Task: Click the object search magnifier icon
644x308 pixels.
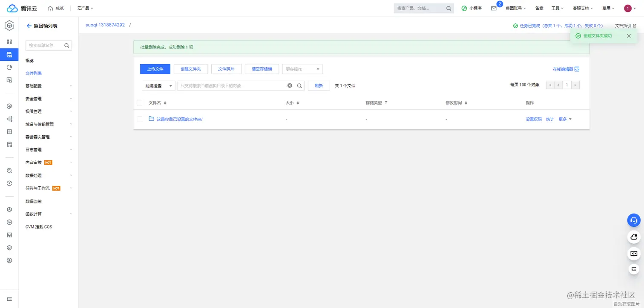Action: tap(299, 86)
